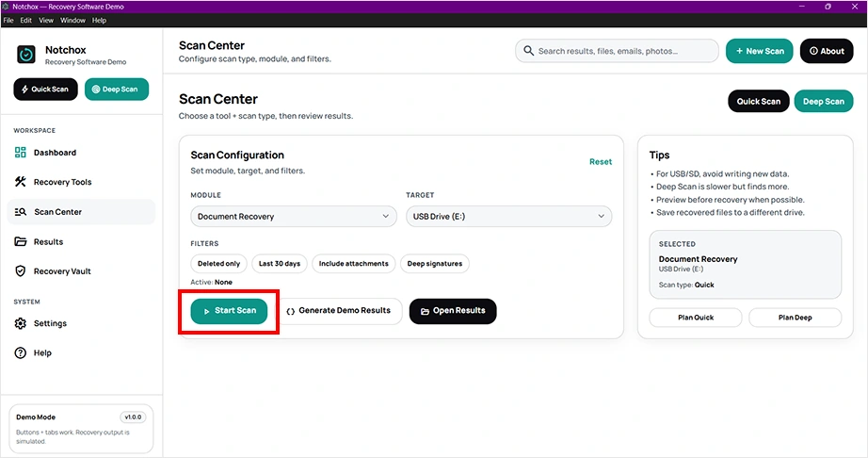868x458 pixels.
Task: Click the search results input field
Action: coord(617,51)
